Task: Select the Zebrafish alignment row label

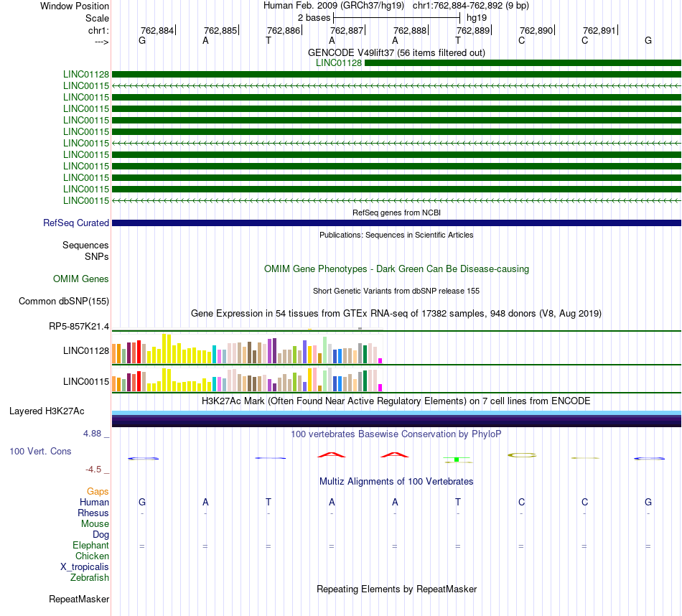Action: point(90,577)
